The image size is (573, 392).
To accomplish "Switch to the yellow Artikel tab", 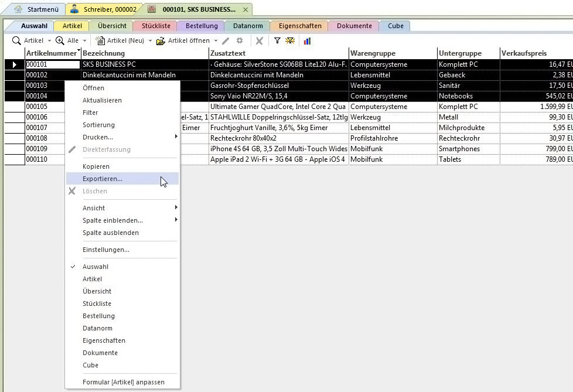I will [x=72, y=26].
